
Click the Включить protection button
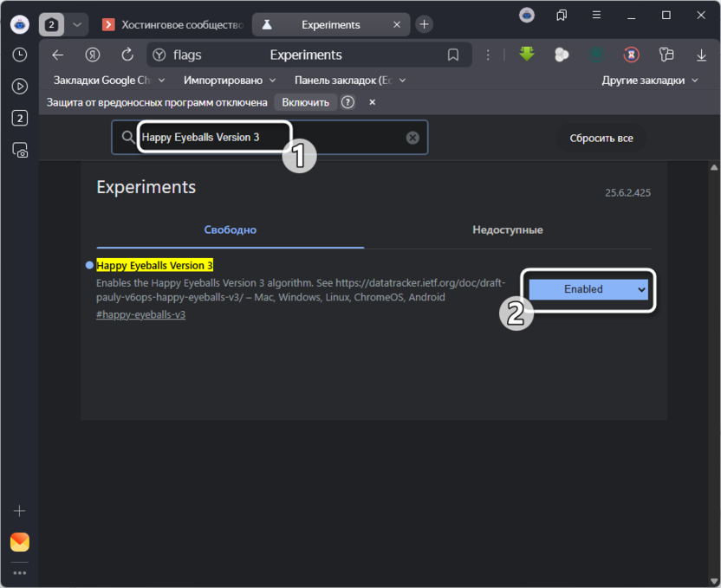coord(306,102)
